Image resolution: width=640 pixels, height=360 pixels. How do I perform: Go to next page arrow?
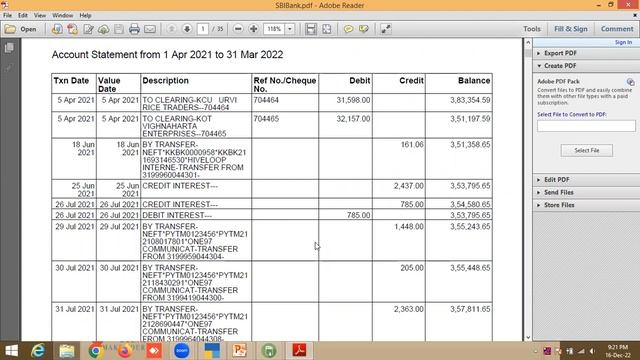tap(187, 29)
